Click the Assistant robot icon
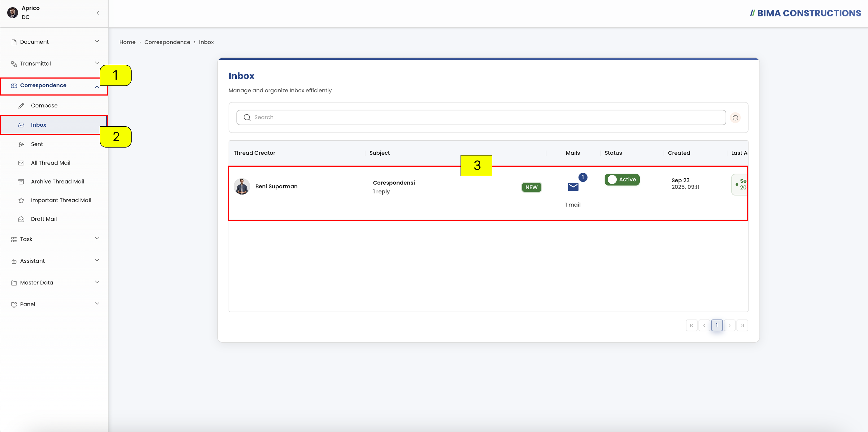The image size is (868, 432). pos(14,261)
